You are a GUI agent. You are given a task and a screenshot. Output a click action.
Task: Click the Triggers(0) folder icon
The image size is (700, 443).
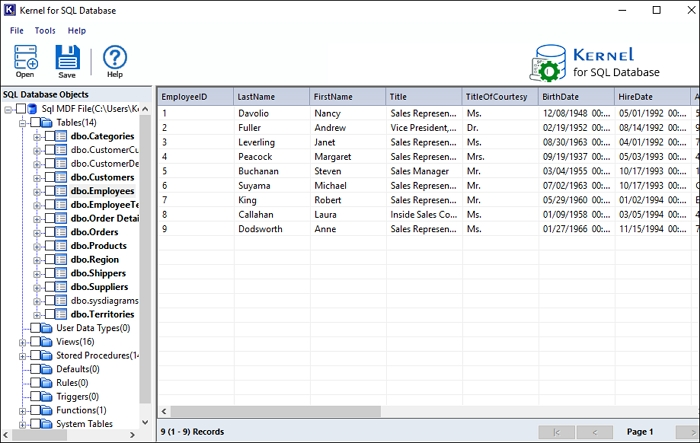tap(46, 397)
